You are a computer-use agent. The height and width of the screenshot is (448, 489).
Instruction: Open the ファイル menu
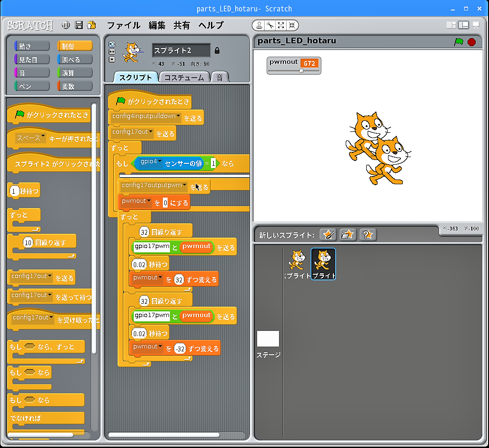click(123, 25)
